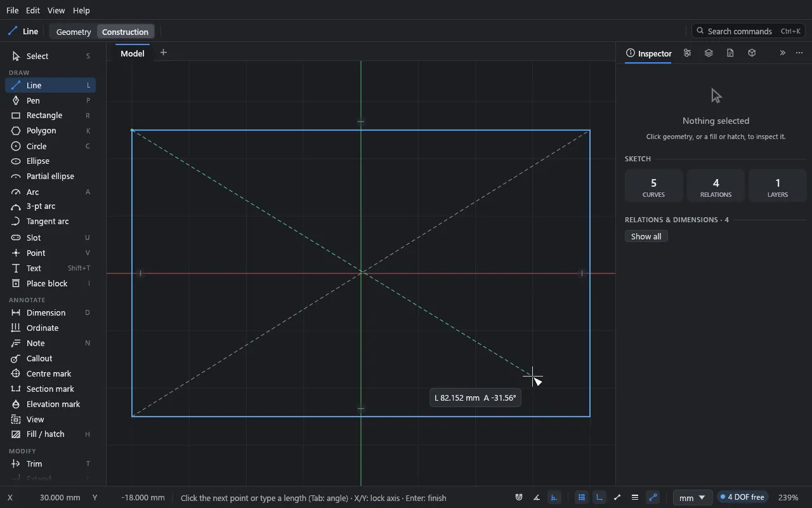Screen dimensions: 812x508
Task: Switch line mode to Construction
Action: [x=126, y=32]
